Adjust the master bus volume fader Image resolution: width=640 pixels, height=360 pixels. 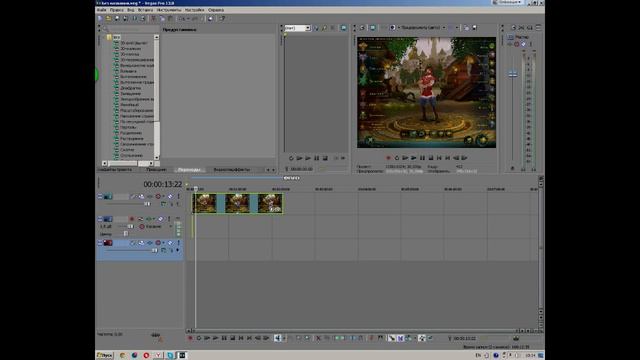coord(513,74)
